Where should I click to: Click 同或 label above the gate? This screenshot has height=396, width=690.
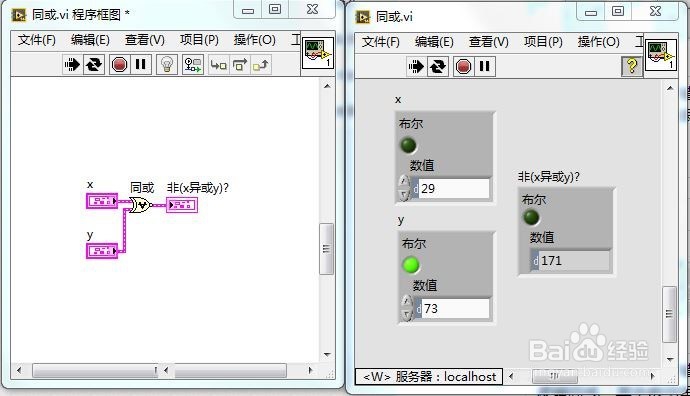142,188
